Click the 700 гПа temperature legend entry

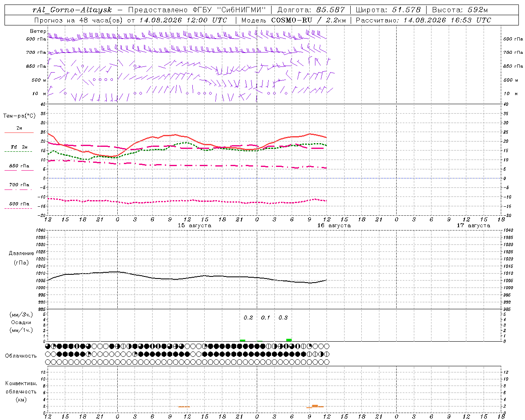click(19, 186)
